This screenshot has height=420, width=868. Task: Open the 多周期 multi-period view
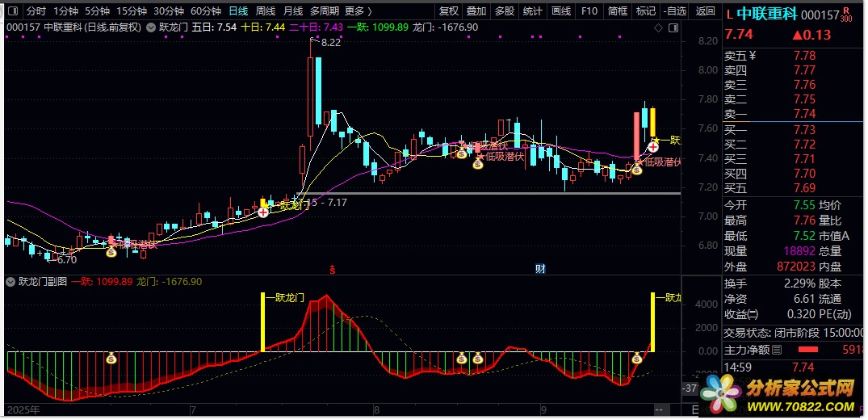pos(323,10)
